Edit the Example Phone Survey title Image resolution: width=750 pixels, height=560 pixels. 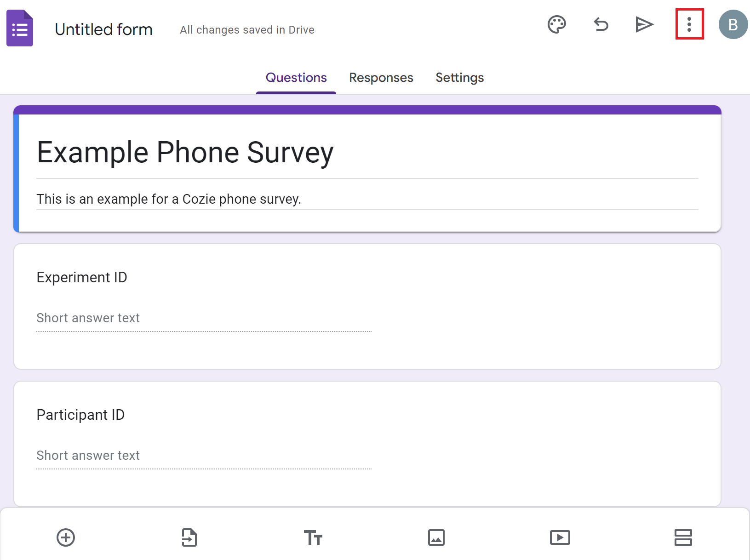tap(185, 153)
